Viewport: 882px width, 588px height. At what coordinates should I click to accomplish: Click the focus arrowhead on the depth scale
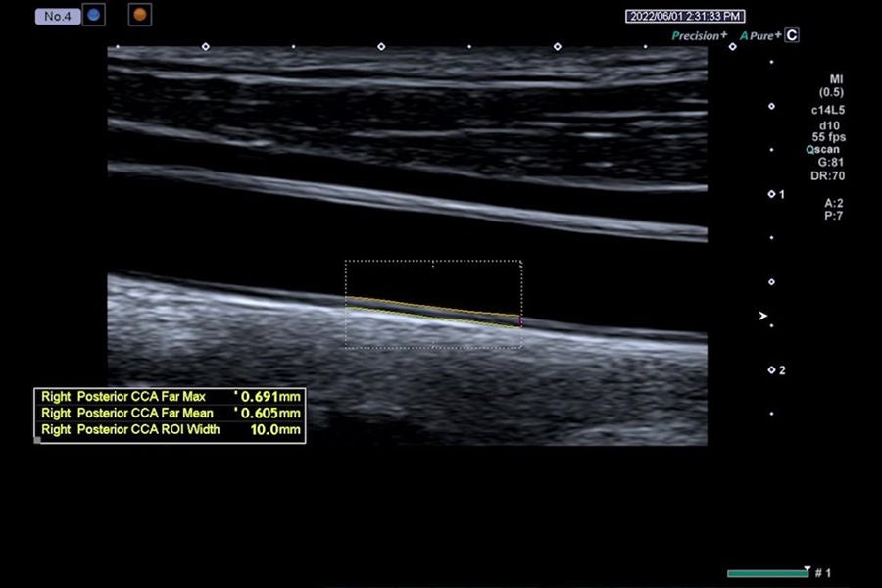pos(762,316)
